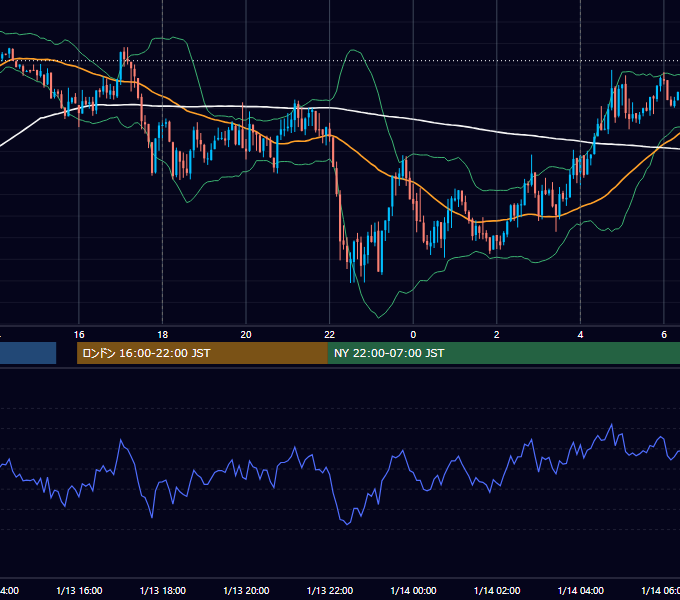Click the 0 hour label on upper axis
This screenshot has height=600, width=680.
pos(413,334)
